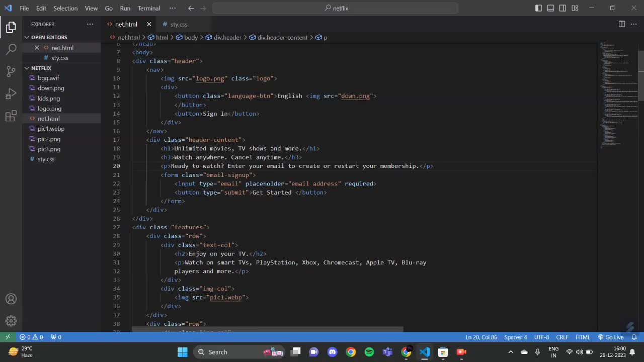Open Spotify from the taskbar
The image size is (644, 362).
pos(369,352)
